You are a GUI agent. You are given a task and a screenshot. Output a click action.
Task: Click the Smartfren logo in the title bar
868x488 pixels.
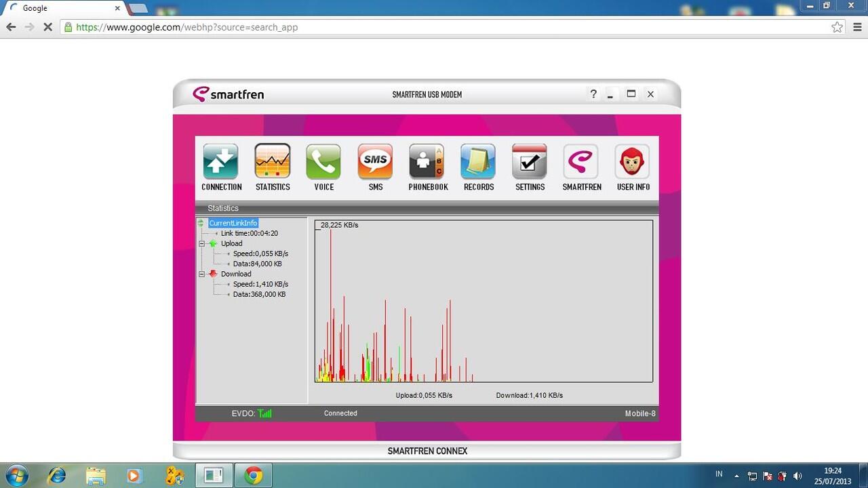229,94
